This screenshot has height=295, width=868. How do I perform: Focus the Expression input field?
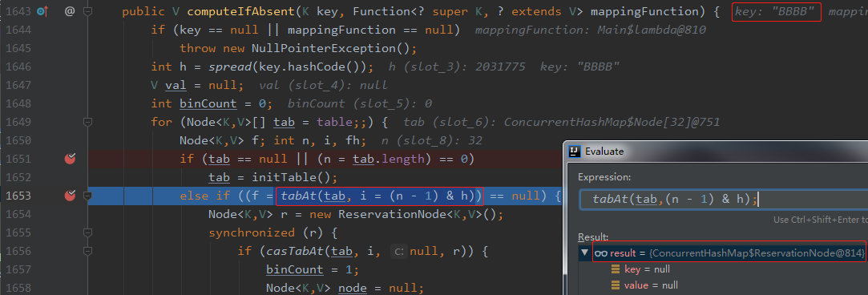coord(724,200)
